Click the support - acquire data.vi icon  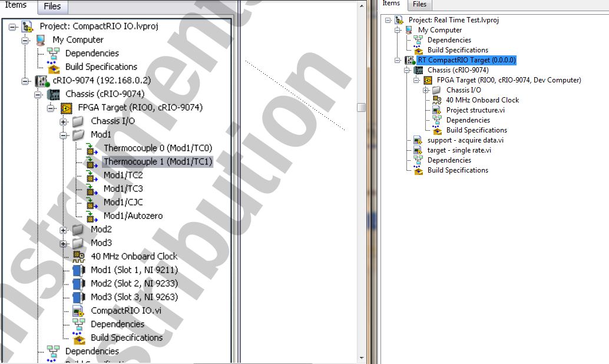coord(418,140)
